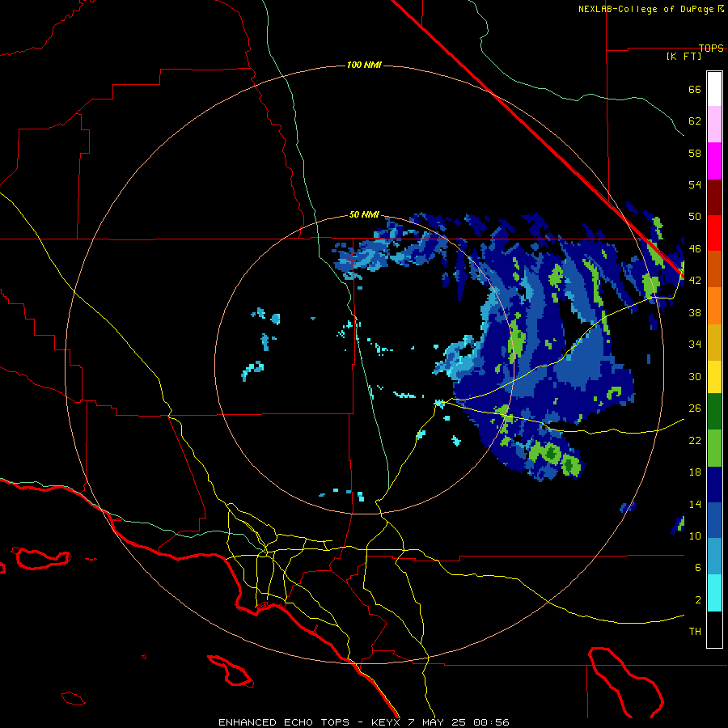The width and height of the screenshot is (728, 728).
Task: Click the "42" legend value
Action: tap(695, 281)
